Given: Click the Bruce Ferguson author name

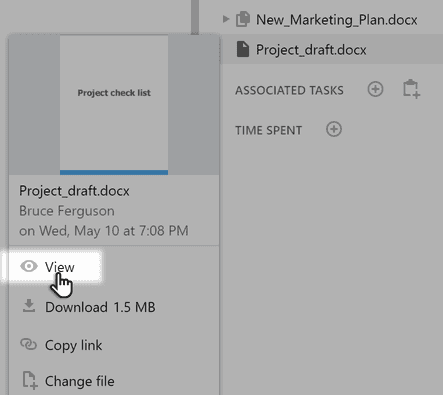Looking at the screenshot, I should point(67,211).
